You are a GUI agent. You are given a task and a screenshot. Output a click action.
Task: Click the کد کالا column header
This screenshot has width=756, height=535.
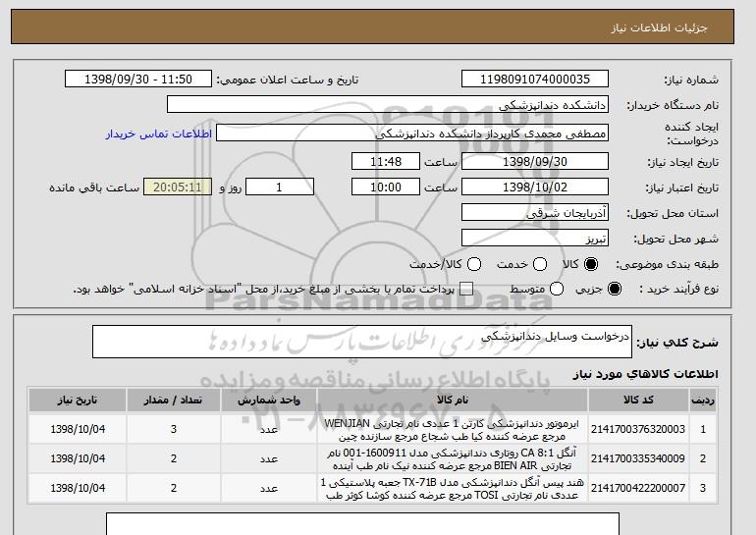[638, 401]
